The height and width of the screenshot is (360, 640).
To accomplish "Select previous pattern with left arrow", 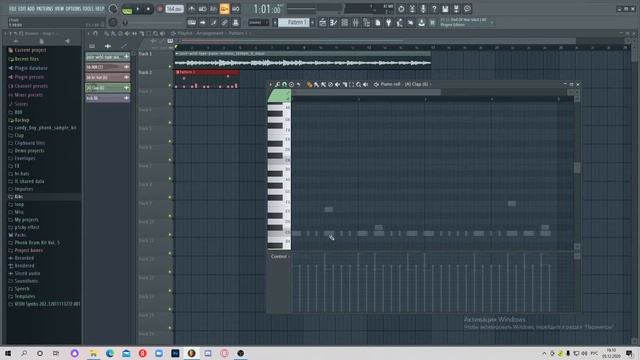I will pyautogui.click(x=275, y=22).
